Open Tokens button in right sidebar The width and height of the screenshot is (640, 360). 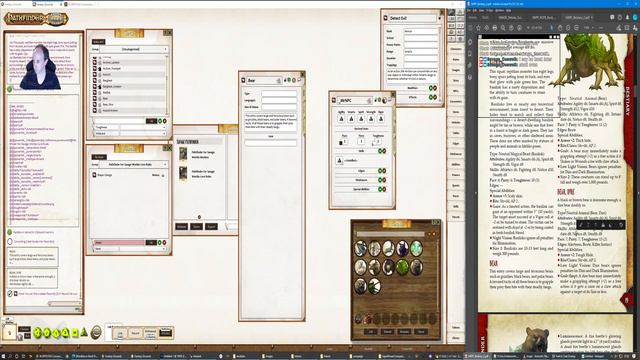[x=456, y=327]
